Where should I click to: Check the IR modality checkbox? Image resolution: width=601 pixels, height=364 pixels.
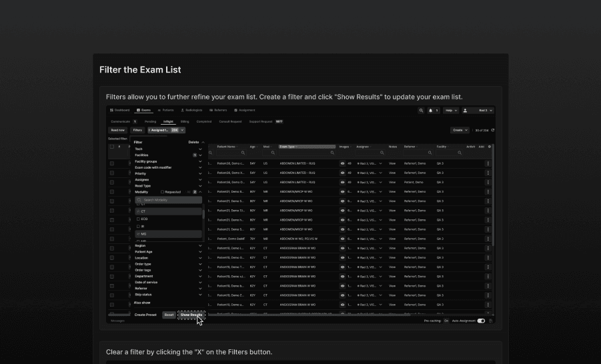click(138, 227)
